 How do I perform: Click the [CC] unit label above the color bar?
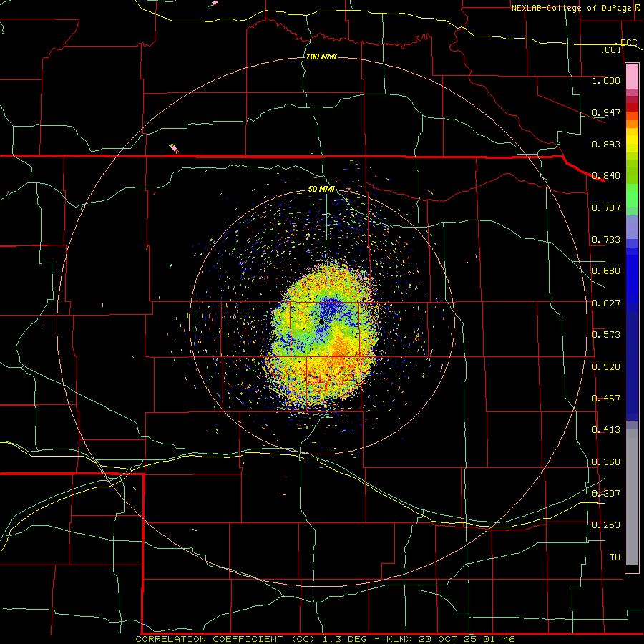point(611,49)
